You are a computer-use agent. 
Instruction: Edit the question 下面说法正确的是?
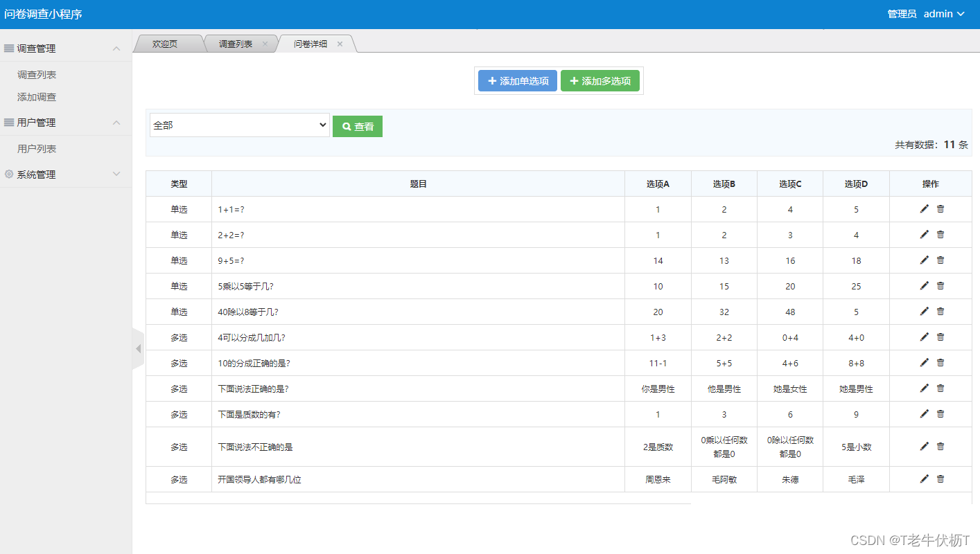tap(924, 388)
